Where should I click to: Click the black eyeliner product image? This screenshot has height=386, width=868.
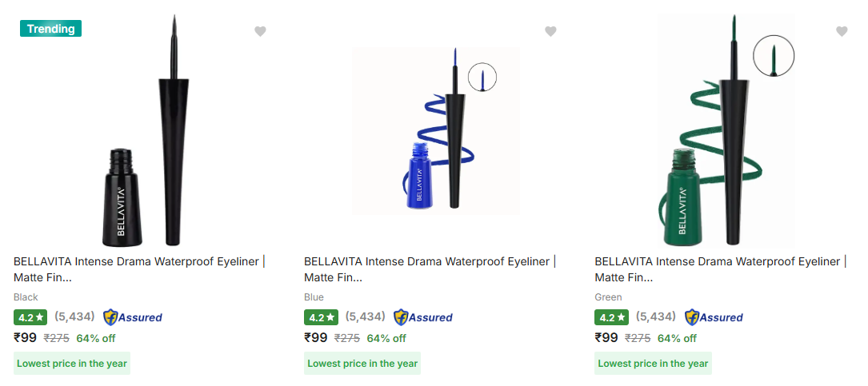point(146,132)
